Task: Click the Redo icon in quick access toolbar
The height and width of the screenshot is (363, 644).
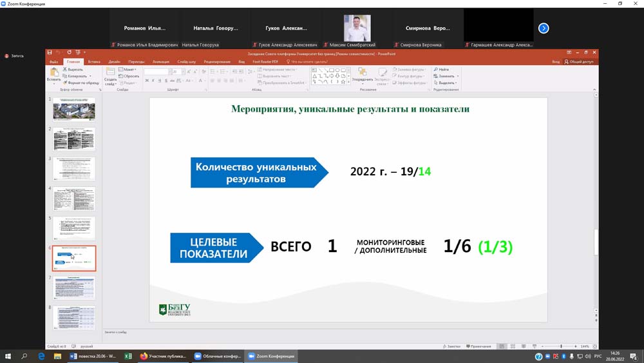Action: click(x=69, y=53)
